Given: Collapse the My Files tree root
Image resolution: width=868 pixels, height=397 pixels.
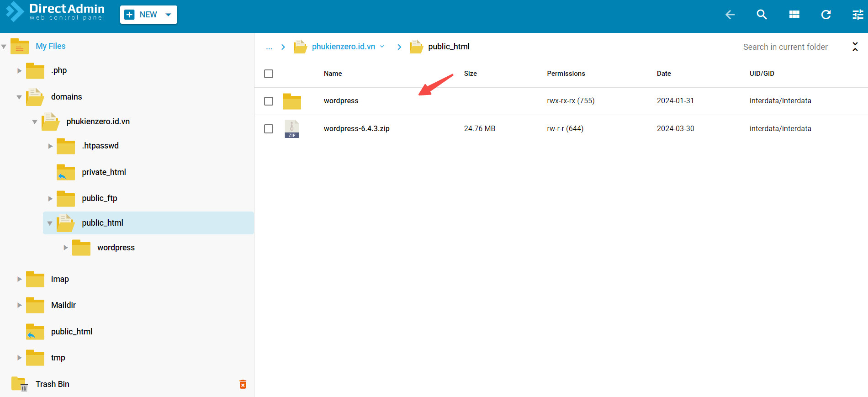Looking at the screenshot, I should (4, 47).
